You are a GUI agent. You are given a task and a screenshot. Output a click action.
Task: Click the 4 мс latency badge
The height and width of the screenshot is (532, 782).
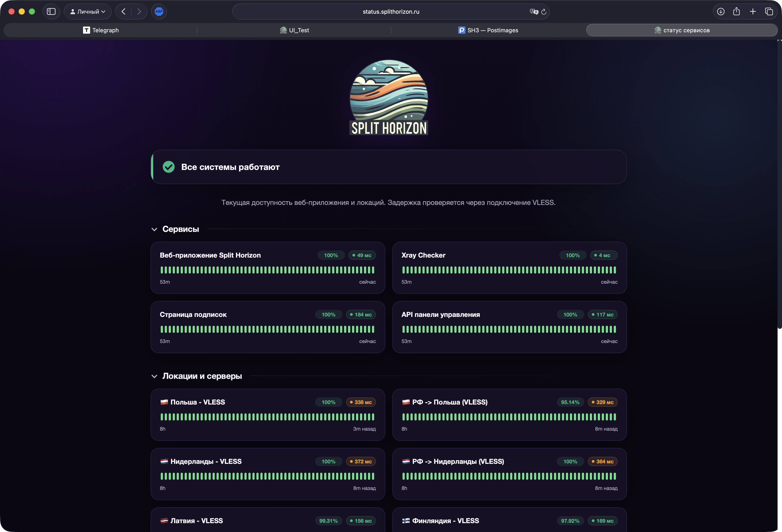pos(604,255)
